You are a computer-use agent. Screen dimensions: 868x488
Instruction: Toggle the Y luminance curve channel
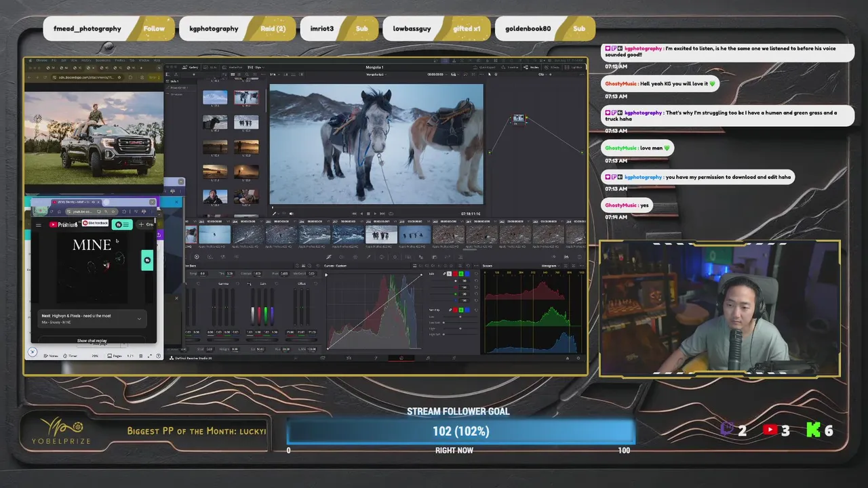(450, 274)
